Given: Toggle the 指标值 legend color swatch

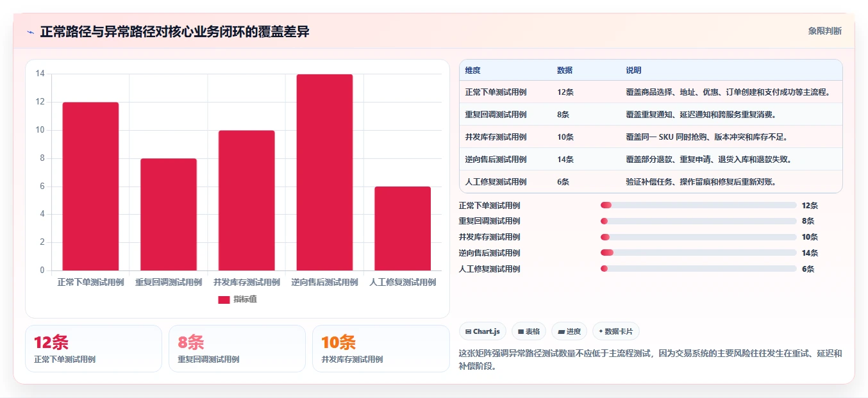Looking at the screenshot, I should click(224, 299).
